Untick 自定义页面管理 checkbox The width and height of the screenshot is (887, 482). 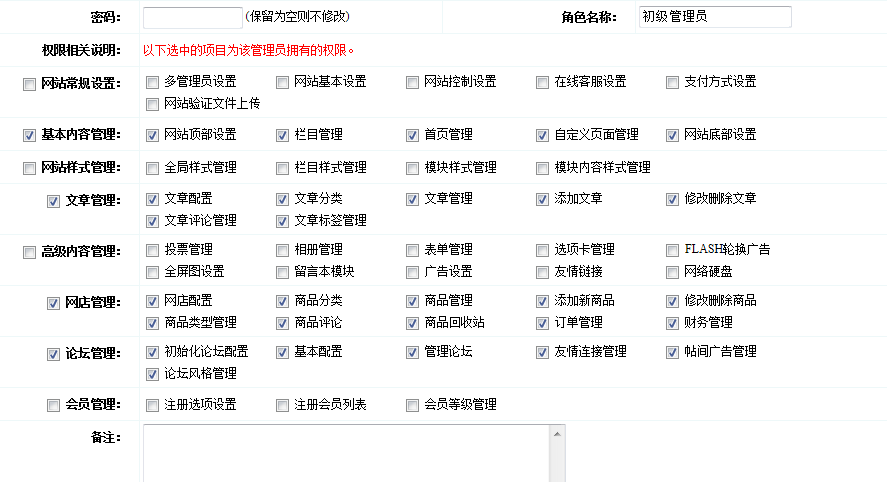coord(542,135)
